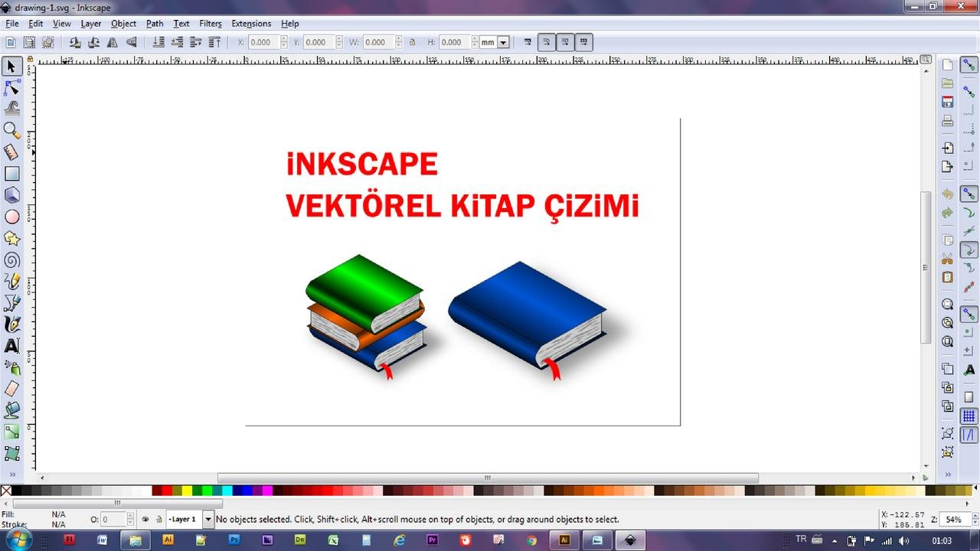980x551 pixels.
Task: Lower selection to bottom icon
Action: (159, 42)
